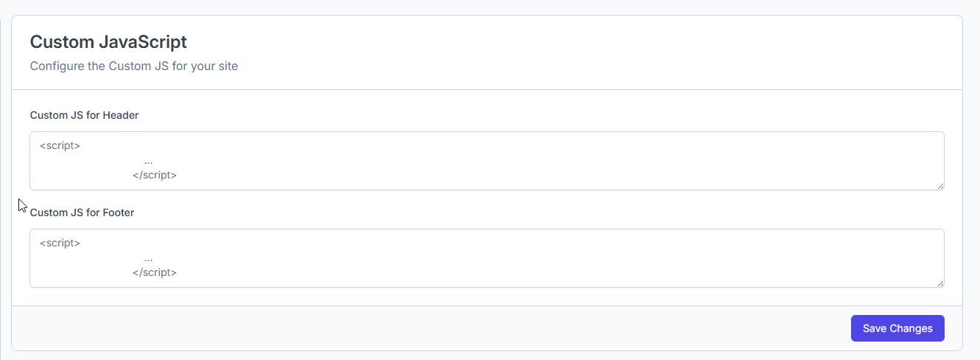Click the closing </script> placeholder in Footer field
Screen dimensions: 980x360
154,272
